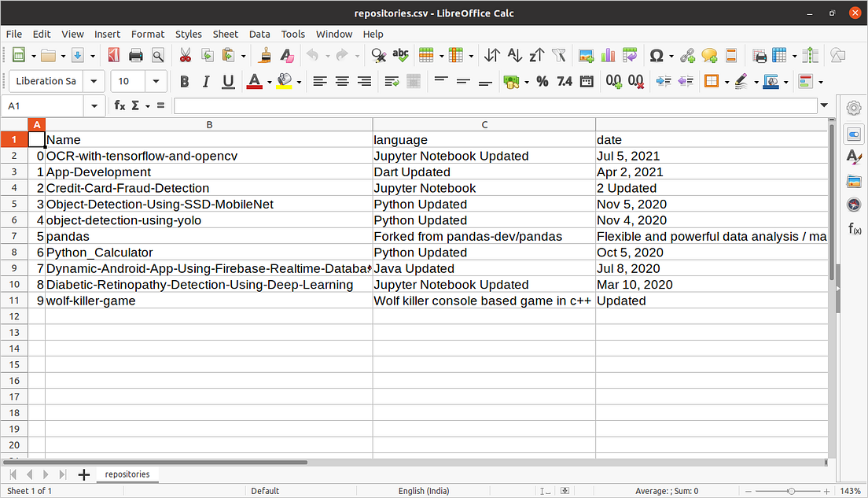The height and width of the screenshot is (498, 868).
Task: Click the New spreadsheet icon
Action: (x=19, y=55)
